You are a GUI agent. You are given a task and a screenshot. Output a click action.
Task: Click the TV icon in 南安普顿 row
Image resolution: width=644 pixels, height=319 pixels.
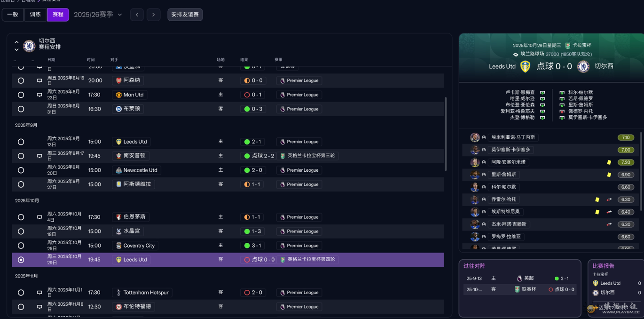click(x=39, y=156)
